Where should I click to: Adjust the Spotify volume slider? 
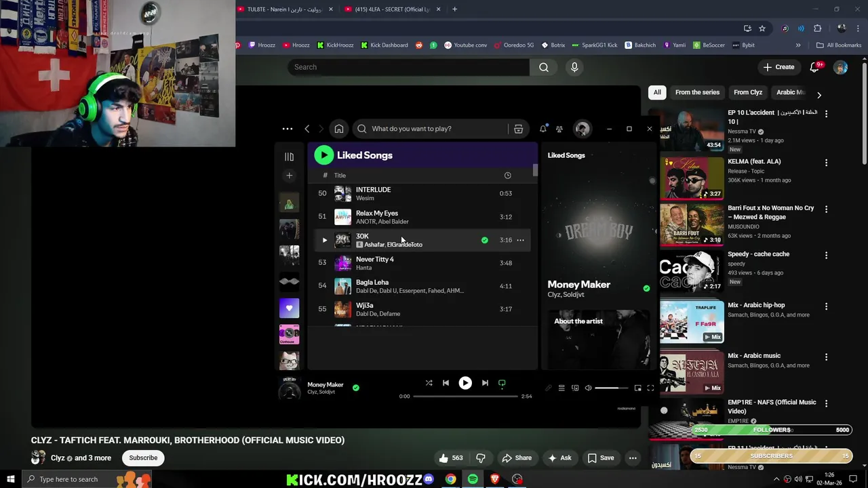coord(611,388)
